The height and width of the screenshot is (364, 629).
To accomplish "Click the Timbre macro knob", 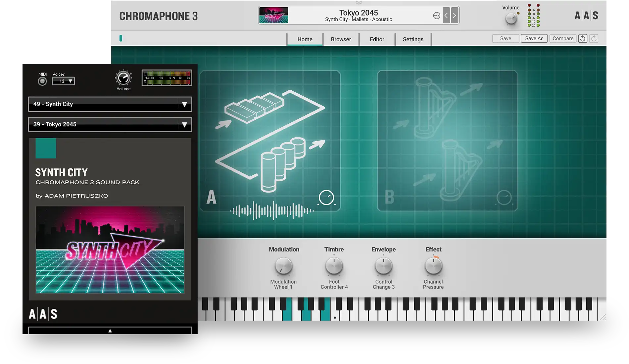I will 334,266.
